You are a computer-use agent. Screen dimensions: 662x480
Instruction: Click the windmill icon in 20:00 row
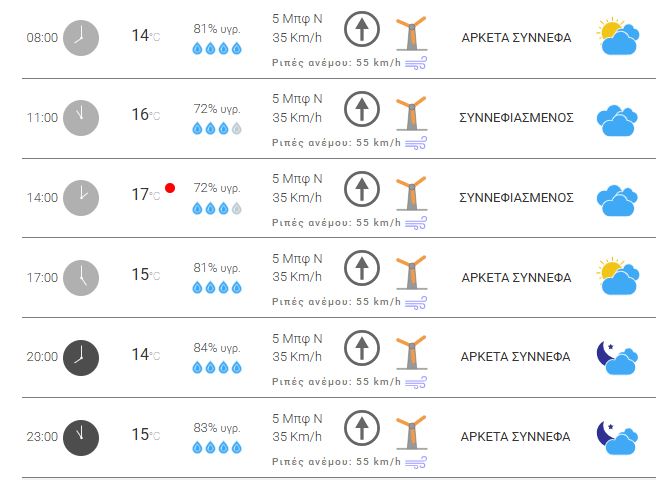pos(409,350)
